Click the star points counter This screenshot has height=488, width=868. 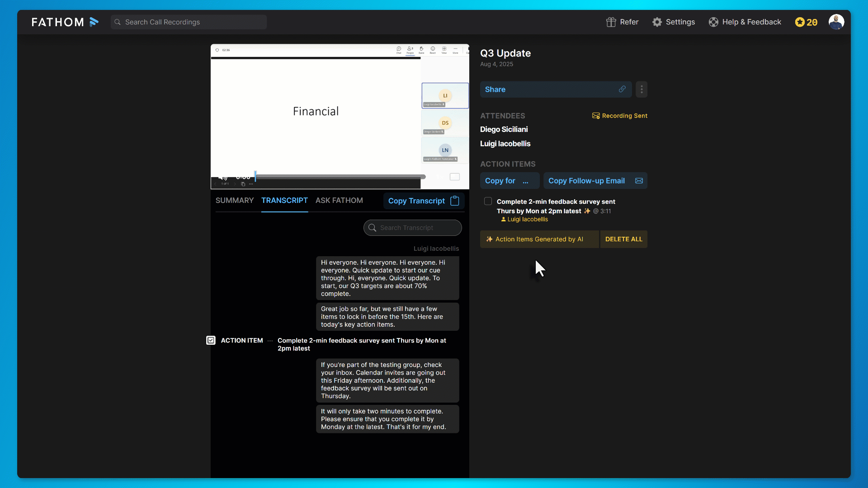[x=806, y=22]
